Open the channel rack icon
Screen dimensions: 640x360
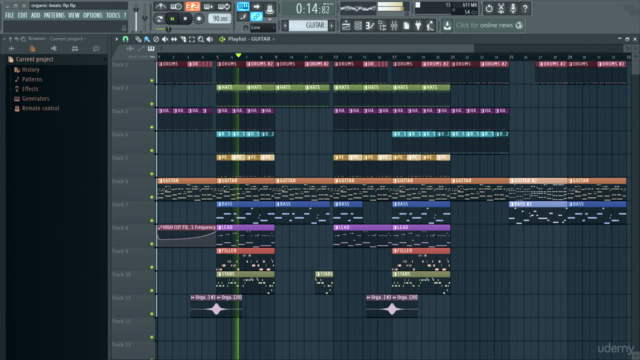(x=358, y=25)
